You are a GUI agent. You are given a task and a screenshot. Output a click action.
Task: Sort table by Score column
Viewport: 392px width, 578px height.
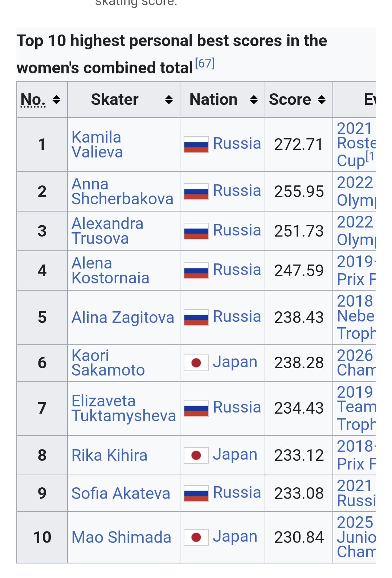pyautogui.click(x=322, y=100)
